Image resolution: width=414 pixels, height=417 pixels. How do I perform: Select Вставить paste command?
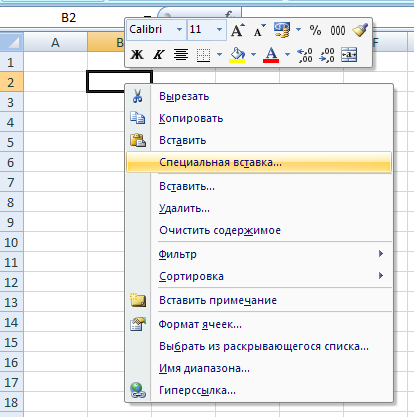click(x=259, y=140)
